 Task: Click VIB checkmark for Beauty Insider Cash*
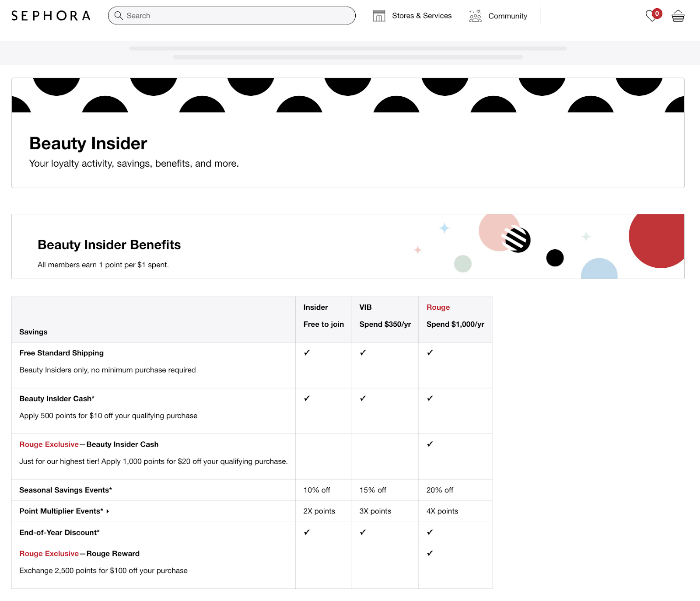363,398
